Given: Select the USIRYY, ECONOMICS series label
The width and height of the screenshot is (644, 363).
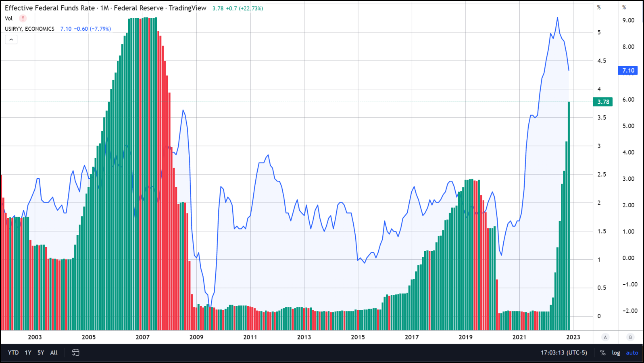Looking at the screenshot, I should 29,29.
